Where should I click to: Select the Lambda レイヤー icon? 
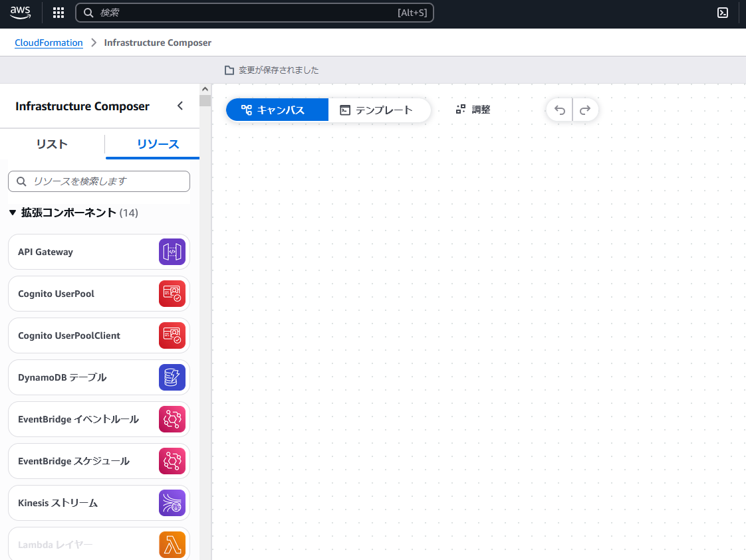coord(172,545)
